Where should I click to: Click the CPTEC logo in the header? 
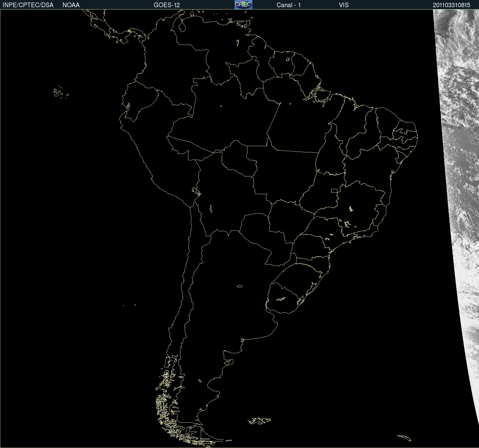[x=243, y=5]
